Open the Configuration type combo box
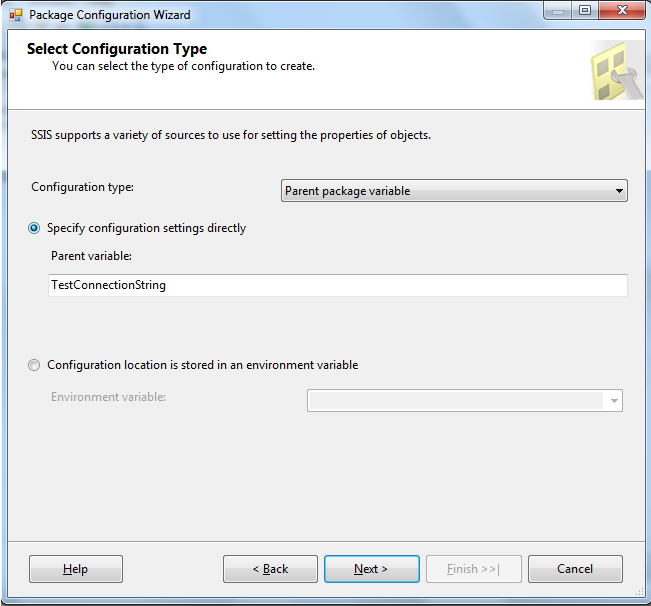 [454, 191]
